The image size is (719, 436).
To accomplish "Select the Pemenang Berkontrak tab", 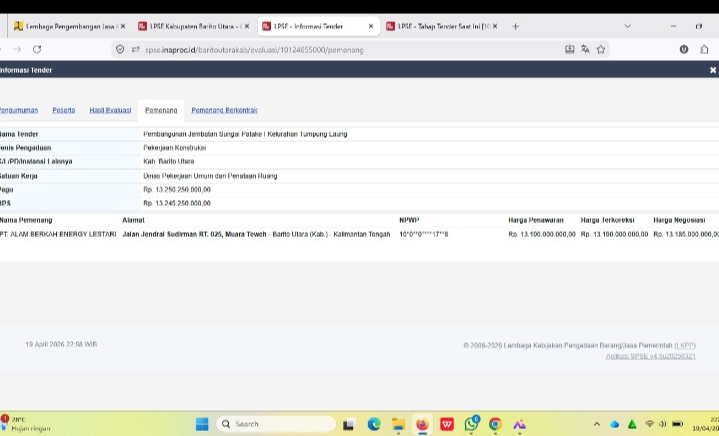I will (224, 110).
